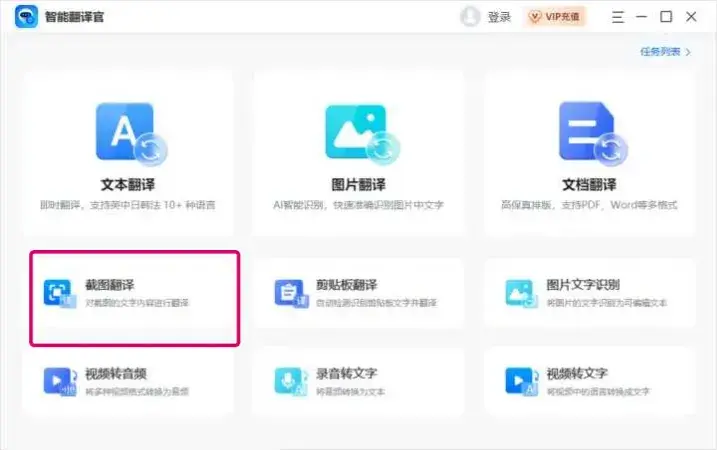Open the hamburger menu icon
The image size is (720, 451).
pos(618,17)
